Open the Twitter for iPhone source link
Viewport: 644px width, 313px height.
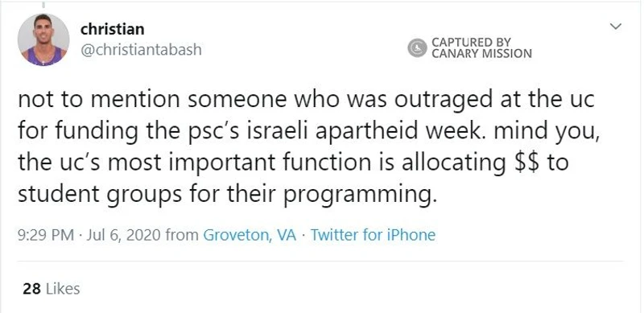pyautogui.click(x=373, y=235)
